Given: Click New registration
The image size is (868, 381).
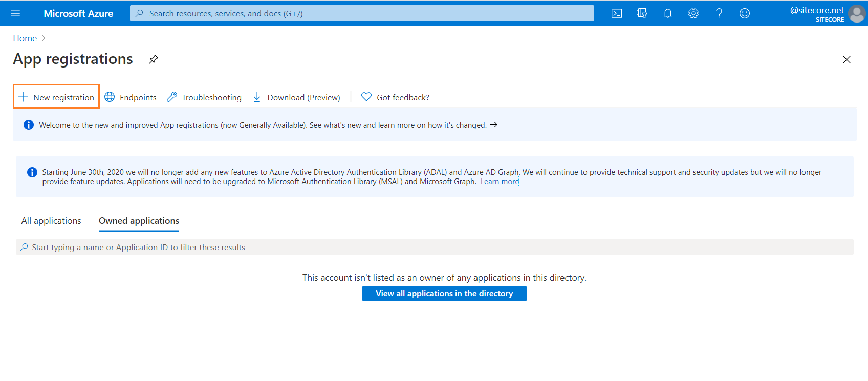Looking at the screenshot, I should [x=56, y=97].
